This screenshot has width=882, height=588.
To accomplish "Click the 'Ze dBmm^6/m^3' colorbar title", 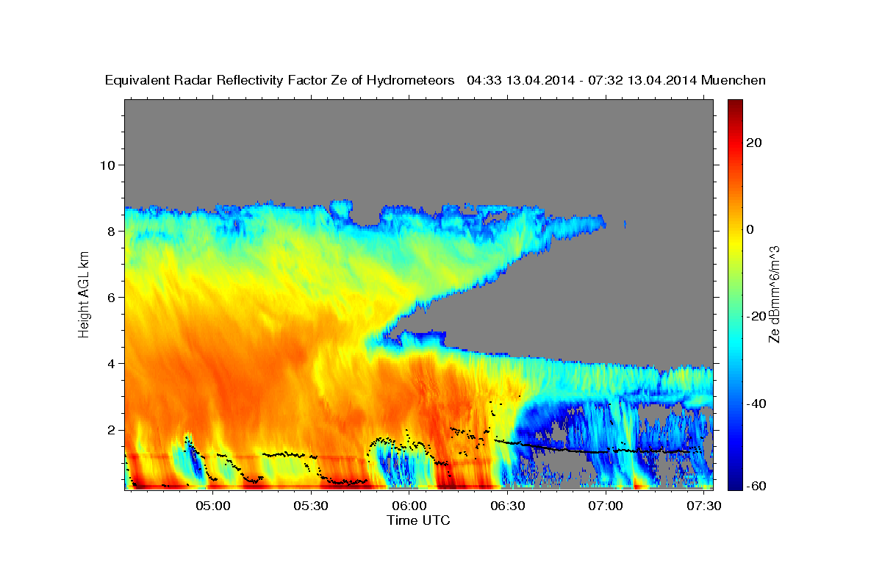I will click(x=773, y=295).
